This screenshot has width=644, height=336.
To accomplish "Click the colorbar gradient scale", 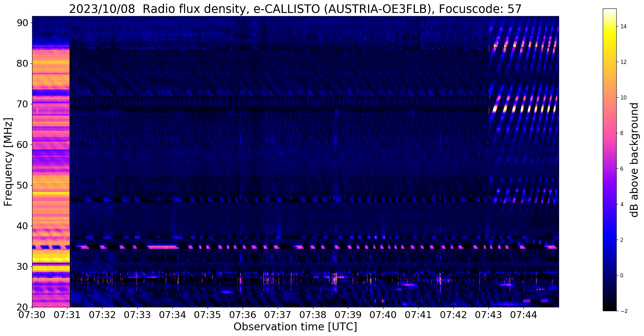I will click(x=609, y=160).
